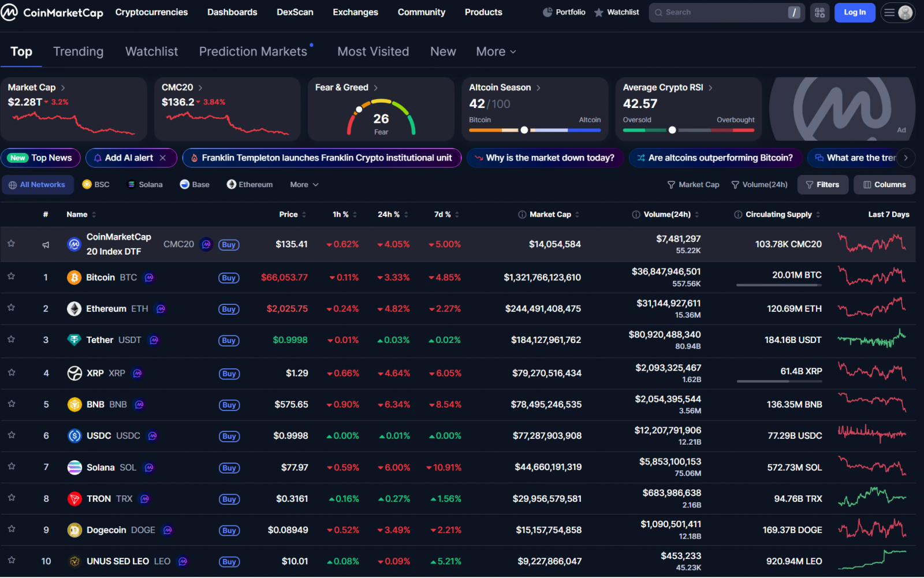924x578 pixels.
Task: Star Bitcoin to add to watchlist
Action: 11,277
